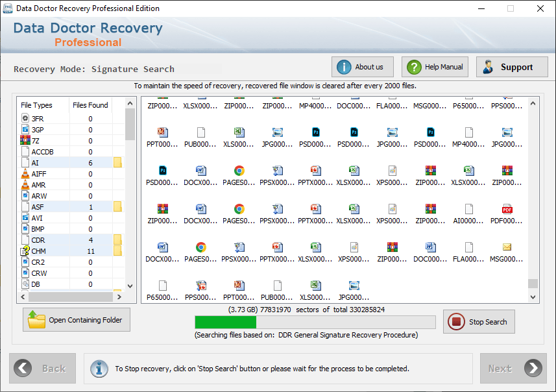Select MP4000 file between PSD000 and JPG000
Image resolution: width=556 pixels, height=392 pixels.
(469, 132)
